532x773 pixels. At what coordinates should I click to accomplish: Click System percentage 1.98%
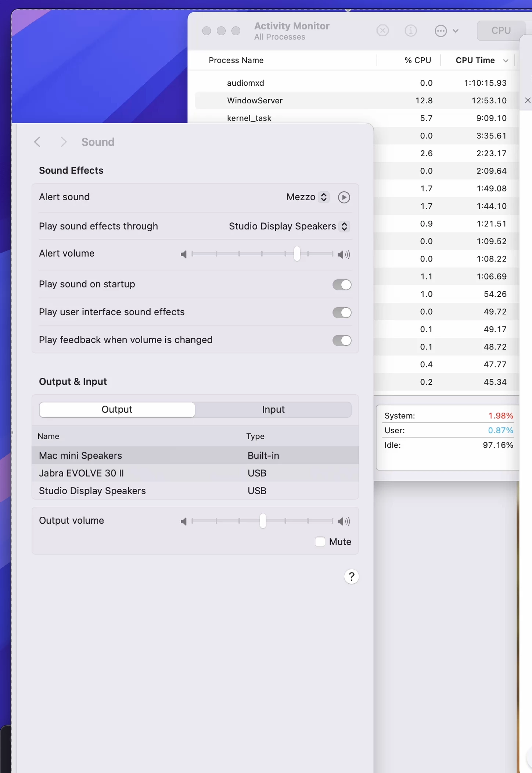pyautogui.click(x=500, y=416)
